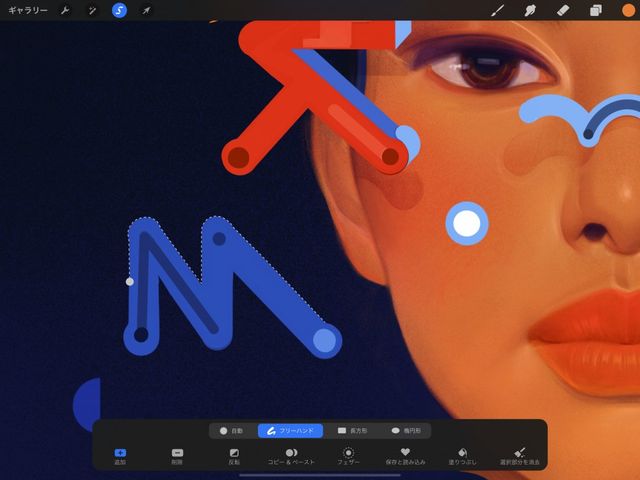Viewport: 640px width, 480px height.
Task: Switch to 楕円形 ellipse selection
Action: click(x=405, y=431)
